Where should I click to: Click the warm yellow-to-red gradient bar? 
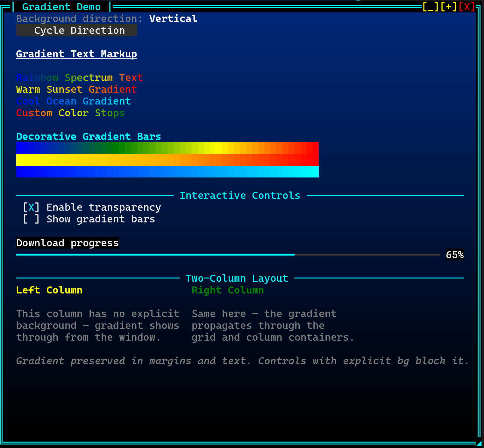(x=167, y=160)
